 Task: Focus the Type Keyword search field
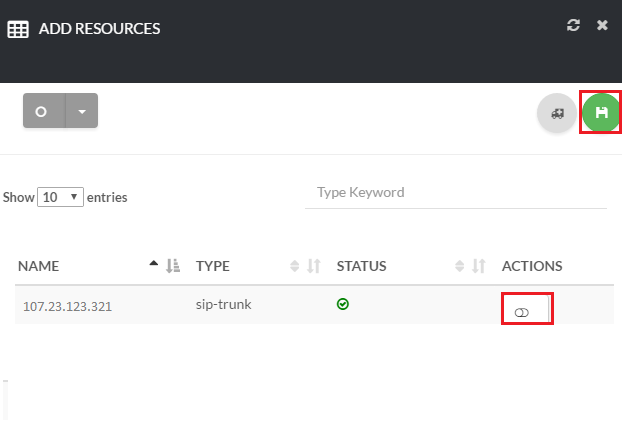click(455, 192)
